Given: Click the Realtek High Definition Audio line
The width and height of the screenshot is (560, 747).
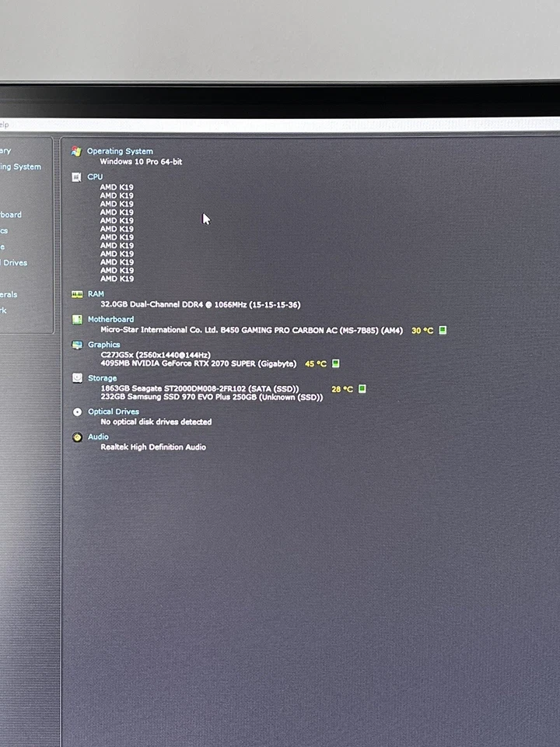Looking at the screenshot, I should [153, 447].
